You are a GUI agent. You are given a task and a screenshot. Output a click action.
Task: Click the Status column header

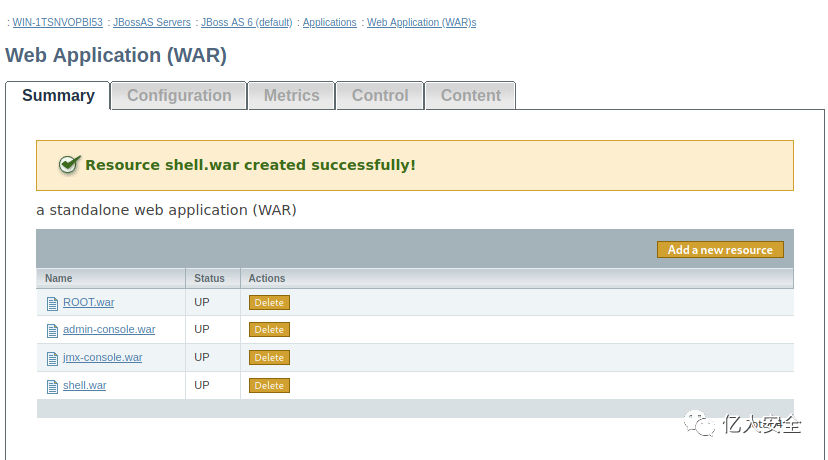coord(213,278)
